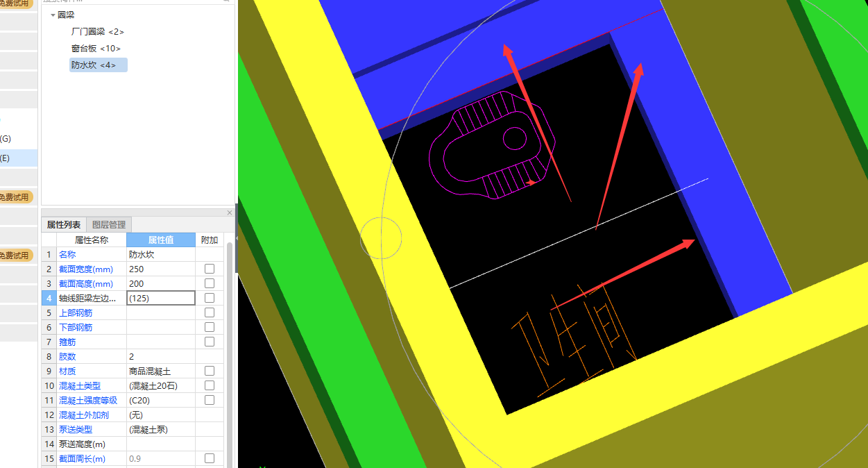The height and width of the screenshot is (468, 868).
Task: Tick the 附加 checkbox for 截面宽度(mm)
Action: pos(210,269)
